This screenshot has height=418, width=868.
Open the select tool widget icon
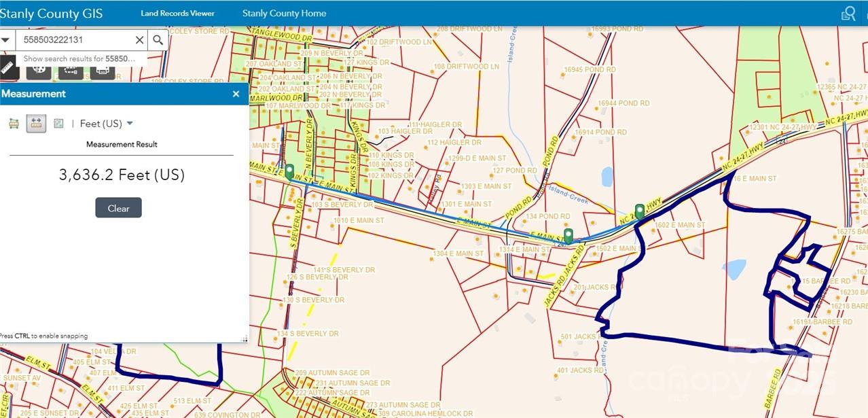coord(70,70)
